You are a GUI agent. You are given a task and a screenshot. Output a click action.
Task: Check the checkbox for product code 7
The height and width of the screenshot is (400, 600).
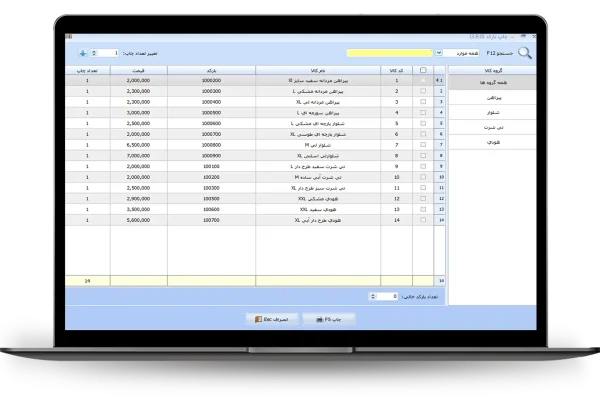click(x=423, y=145)
